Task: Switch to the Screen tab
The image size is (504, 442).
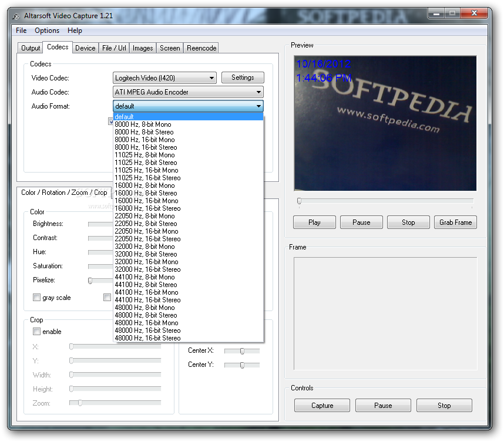Action: pyautogui.click(x=170, y=48)
